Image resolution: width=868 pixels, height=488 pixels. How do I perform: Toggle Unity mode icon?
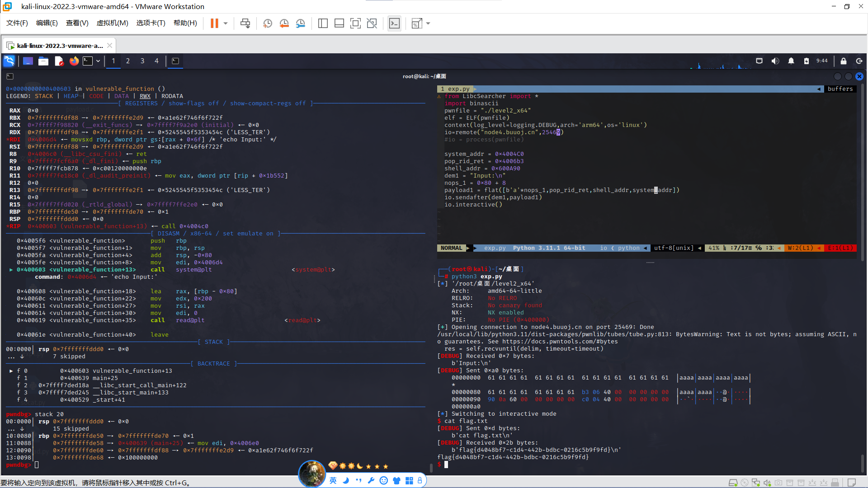click(x=372, y=23)
